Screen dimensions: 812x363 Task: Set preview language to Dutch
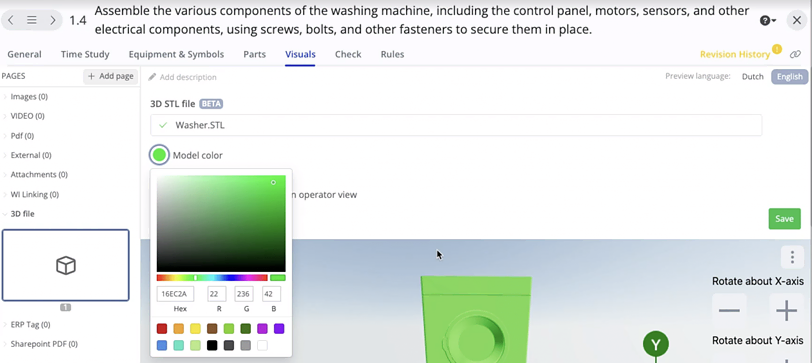[x=752, y=77]
